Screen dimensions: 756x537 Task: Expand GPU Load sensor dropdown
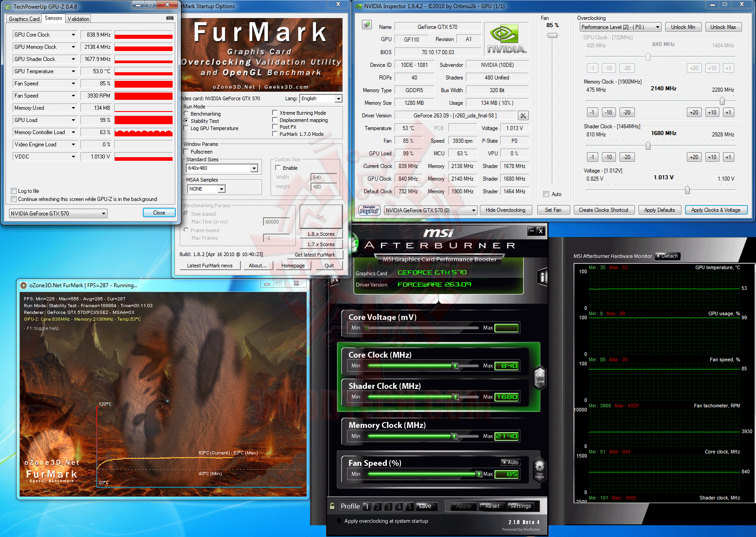(73, 120)
